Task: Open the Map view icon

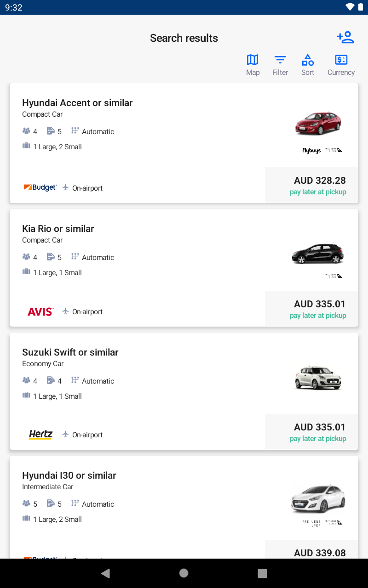Action: [253, 65]
